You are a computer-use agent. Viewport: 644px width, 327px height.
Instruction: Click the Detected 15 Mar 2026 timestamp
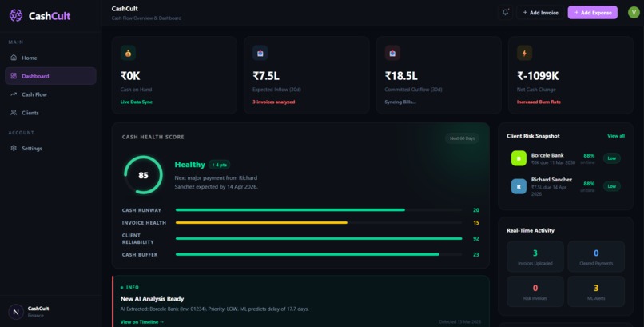tap(459, 321)
